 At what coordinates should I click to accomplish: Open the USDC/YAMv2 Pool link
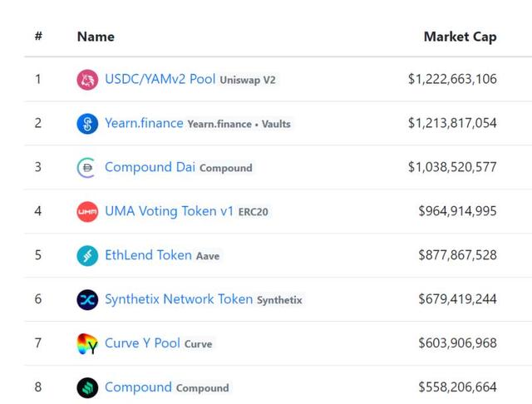[160, 79]
